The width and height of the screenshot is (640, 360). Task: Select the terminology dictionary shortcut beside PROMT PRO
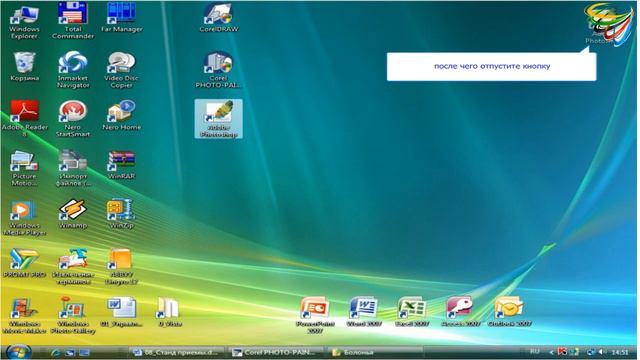pos(73,267)
